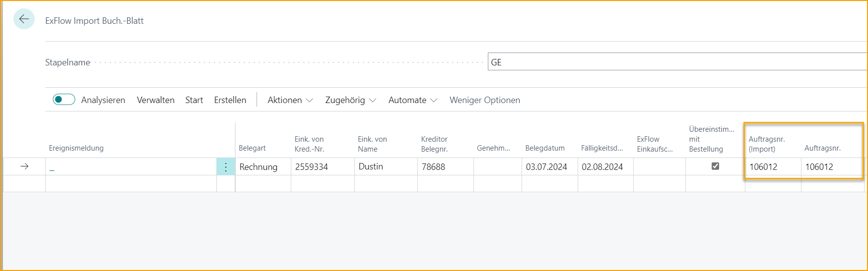868x271 pixels.
Task: Select the 2559334 cell
Action: (x=323, y=167)
